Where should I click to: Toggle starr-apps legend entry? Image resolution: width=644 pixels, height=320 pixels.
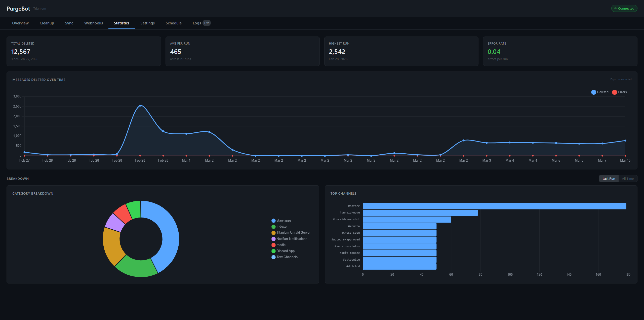tap(281, 221)
